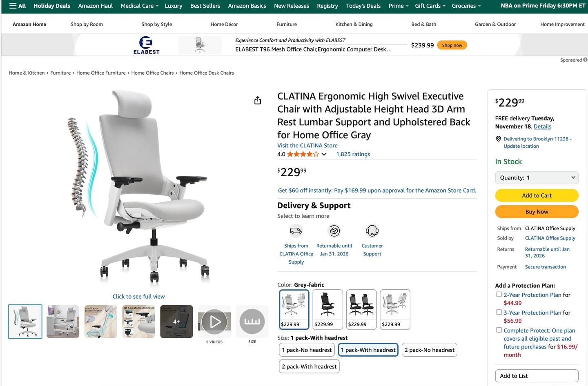This screenshot has height=386, width=588.
Task: Play the product videos thumbnail
Action: pos(214,322)
